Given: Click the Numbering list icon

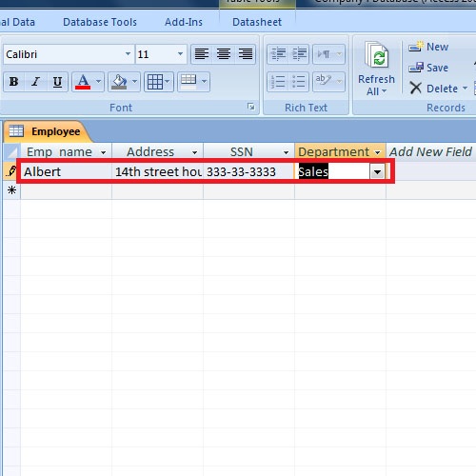Looking at the screenshot, I should 278,82.
